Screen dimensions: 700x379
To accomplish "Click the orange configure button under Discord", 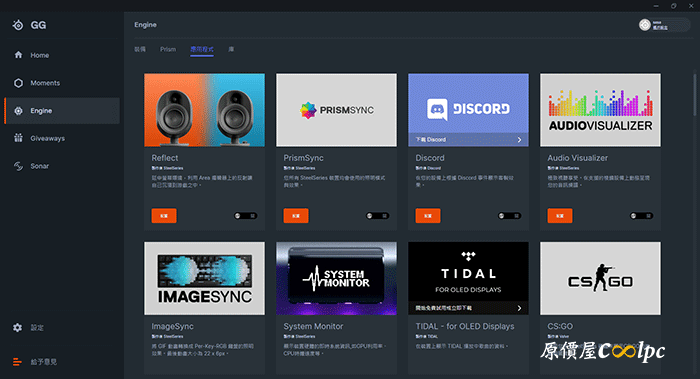I will tap(428, 216).
